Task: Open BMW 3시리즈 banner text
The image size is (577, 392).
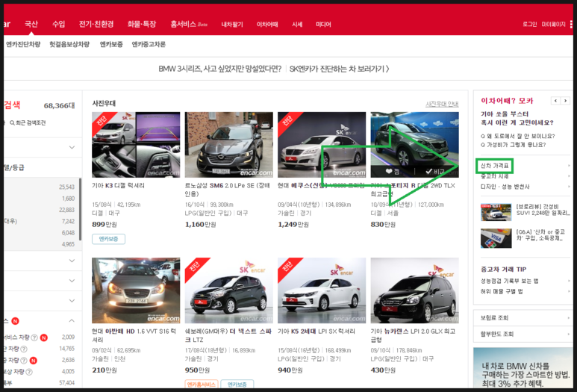Action: coord(220,69)
